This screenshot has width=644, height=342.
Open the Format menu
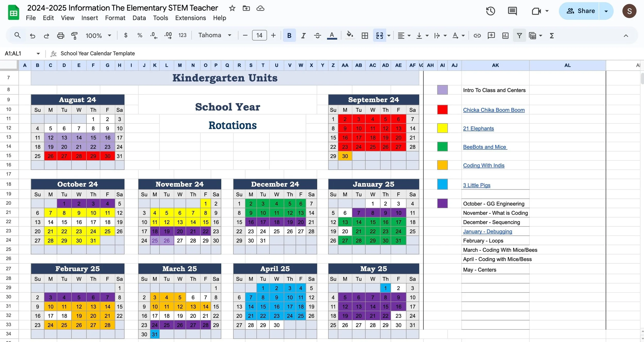(115, 18)
